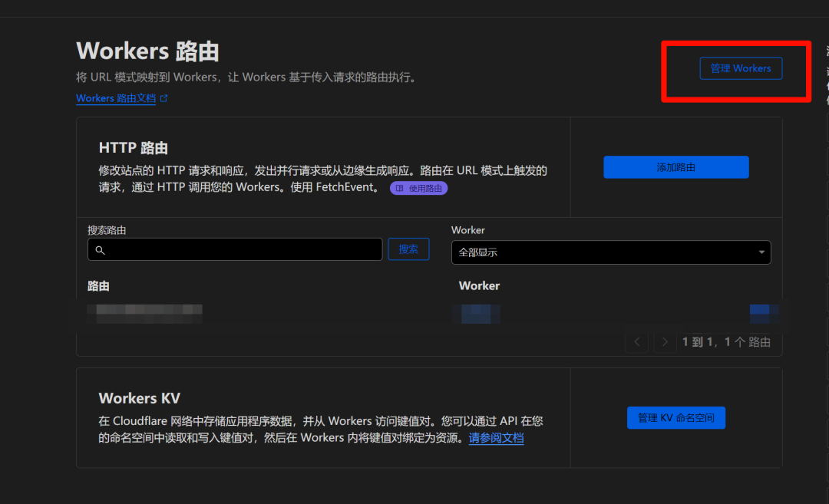Click the 添加路由 button
This screenshot has width=829, height=504.
coord(675,167)
